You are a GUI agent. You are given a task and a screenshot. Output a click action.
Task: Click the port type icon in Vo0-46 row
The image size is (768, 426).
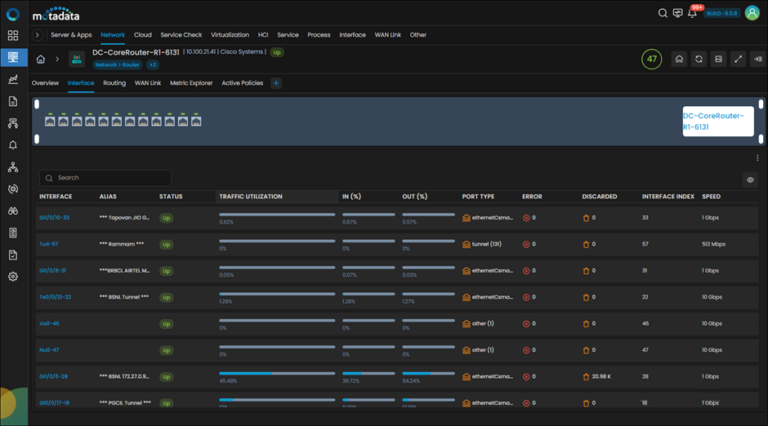pos(466,324)
